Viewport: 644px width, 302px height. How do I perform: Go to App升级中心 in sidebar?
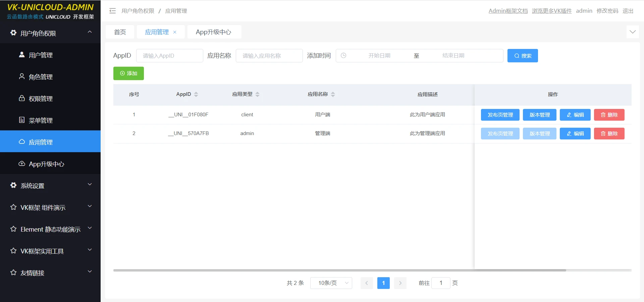tap(46, 164)
